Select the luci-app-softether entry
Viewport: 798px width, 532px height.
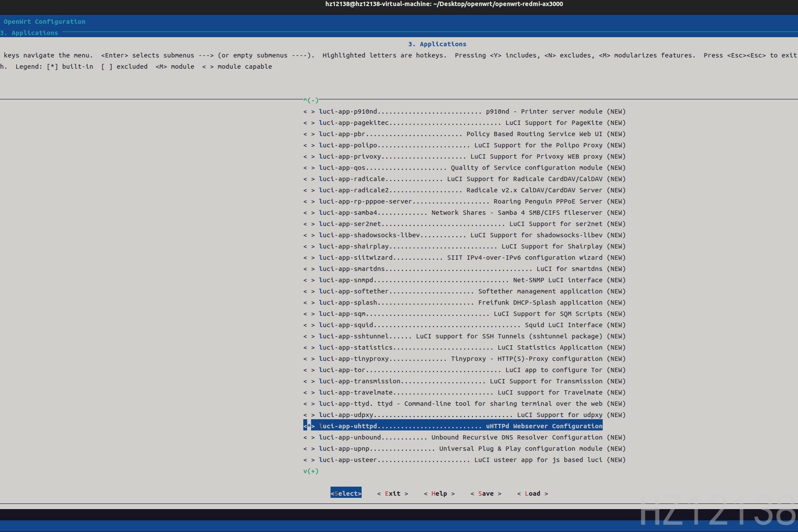point(464,291)
